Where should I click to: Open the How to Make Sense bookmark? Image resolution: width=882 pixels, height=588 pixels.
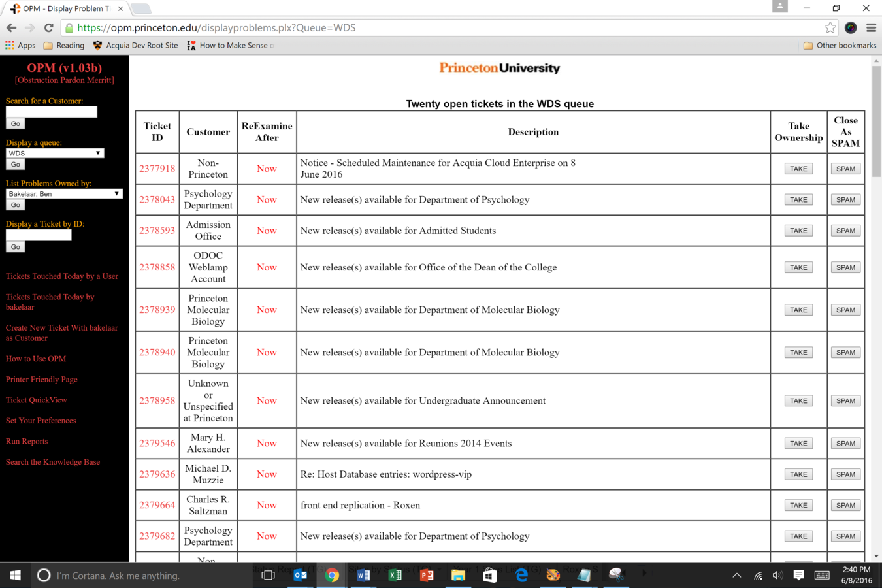[230, 46]
